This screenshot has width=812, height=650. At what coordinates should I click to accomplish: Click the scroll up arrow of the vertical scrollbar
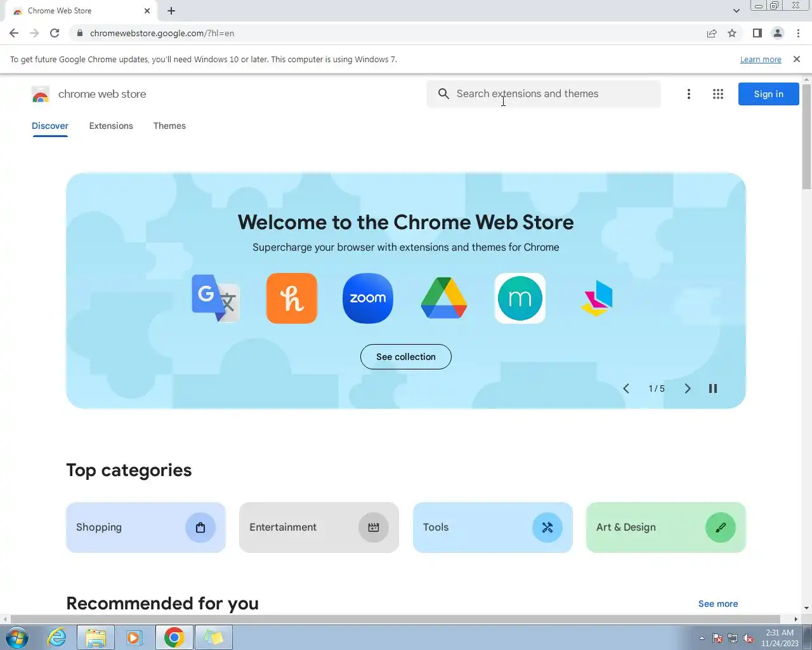pyautogui.click(x=807, y=80)
